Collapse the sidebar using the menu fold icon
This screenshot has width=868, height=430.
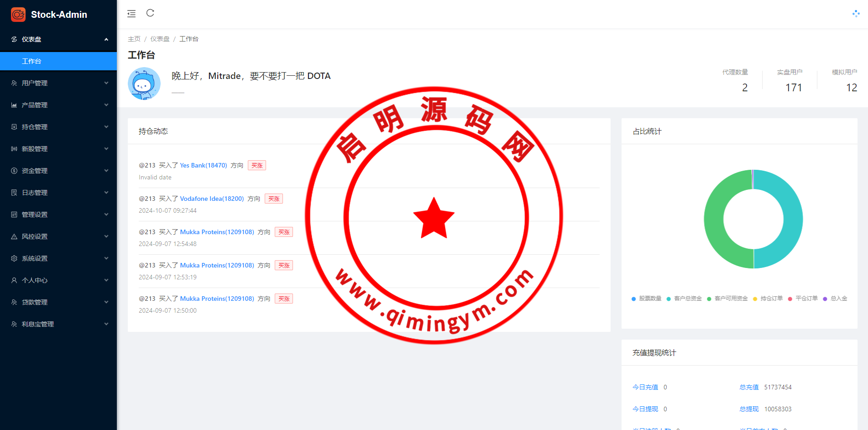[x=131, y=14]
